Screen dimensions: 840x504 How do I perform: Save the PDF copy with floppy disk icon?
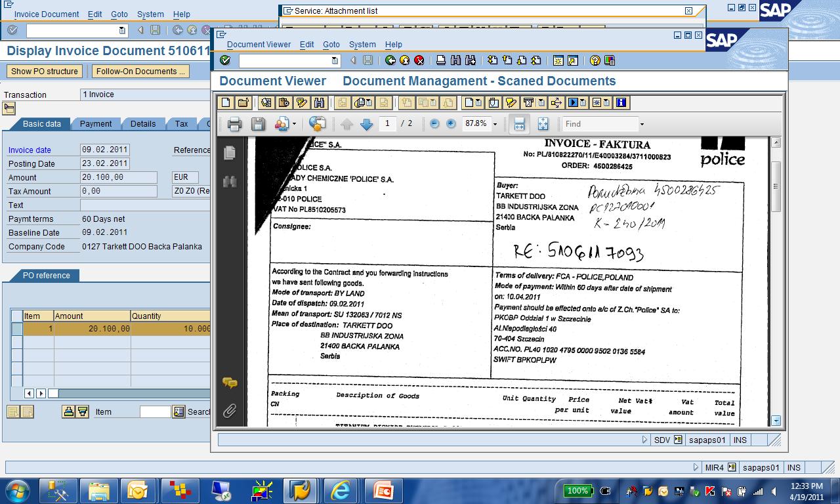pos(258,124)
